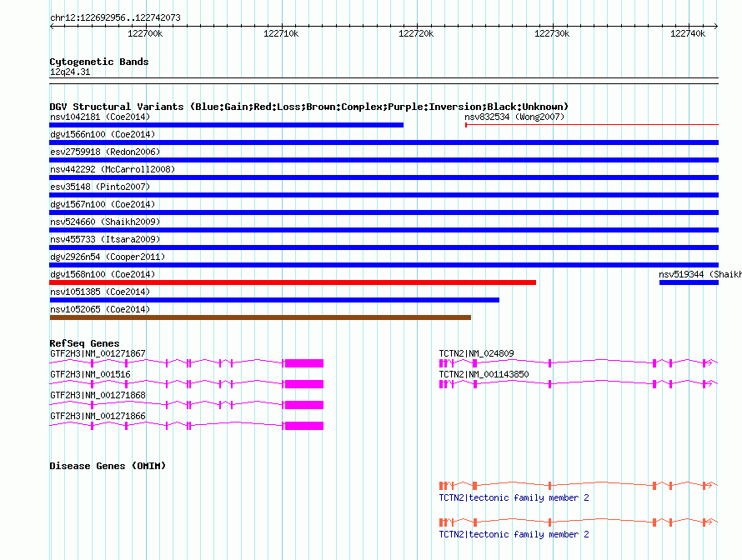Click the chr12:122692956..122742073 coordinate label
The height and width of the screenshot is (560, 742).
pyautogui.click(x=115, y=18)
